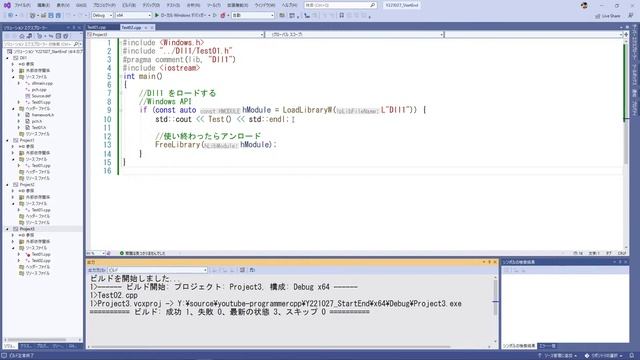
Task: Click Source.def file icon in Dll1
Action: pos(28,96)
